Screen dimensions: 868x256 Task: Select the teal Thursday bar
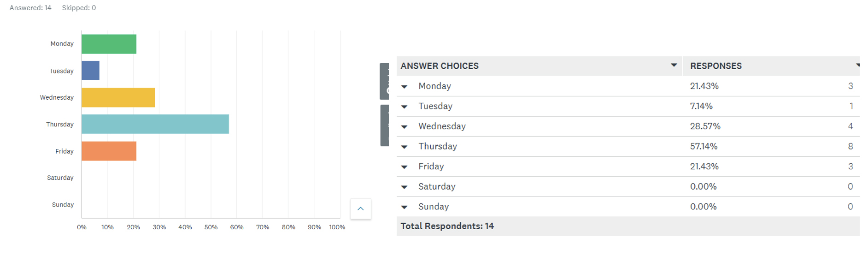[x=155, y=124]
